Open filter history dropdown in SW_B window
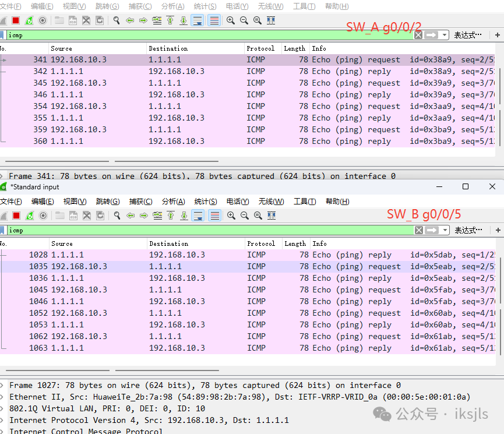Viewport: 504px width, 434px height. coord(445,230)
